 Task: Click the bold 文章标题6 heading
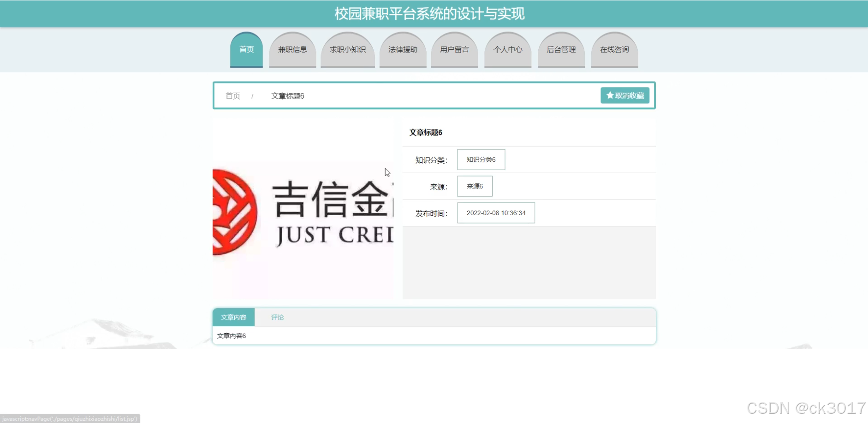click(x=426, y=133)
